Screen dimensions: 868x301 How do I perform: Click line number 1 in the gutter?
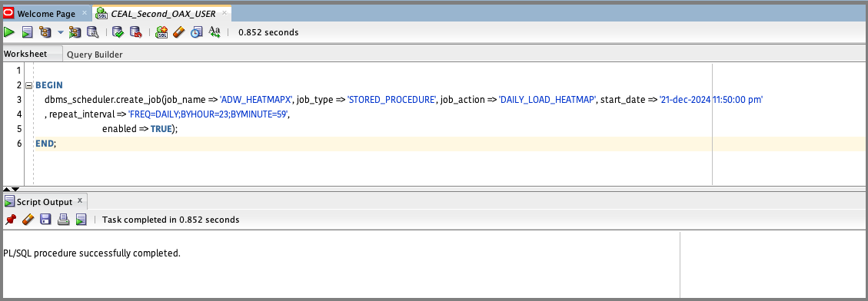point(18,71)
